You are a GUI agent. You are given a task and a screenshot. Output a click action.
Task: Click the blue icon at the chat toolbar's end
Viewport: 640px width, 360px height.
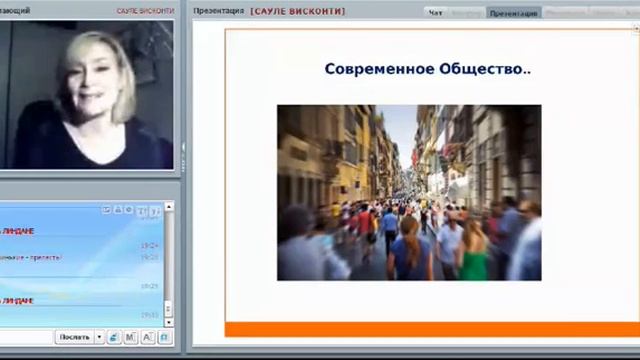pyautogui.click(x=165, y=337)
